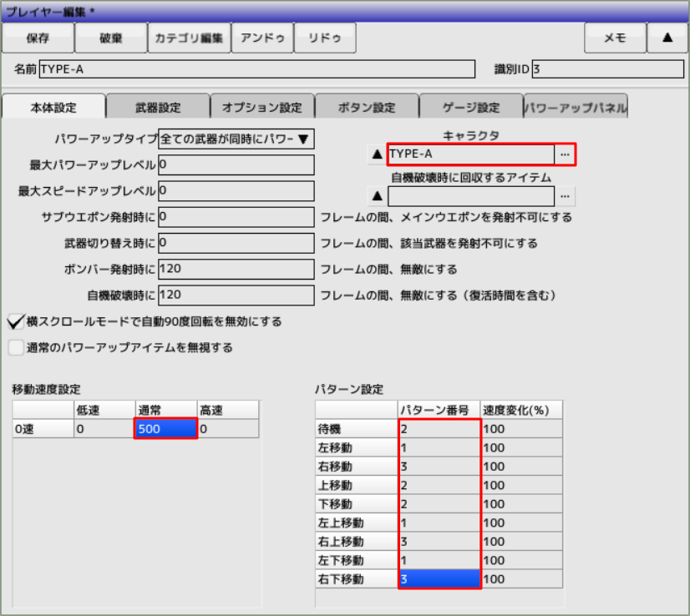
Task: Enable 通常のパワーアップアイテムを無視する checkbox
Action: [15, 347]
